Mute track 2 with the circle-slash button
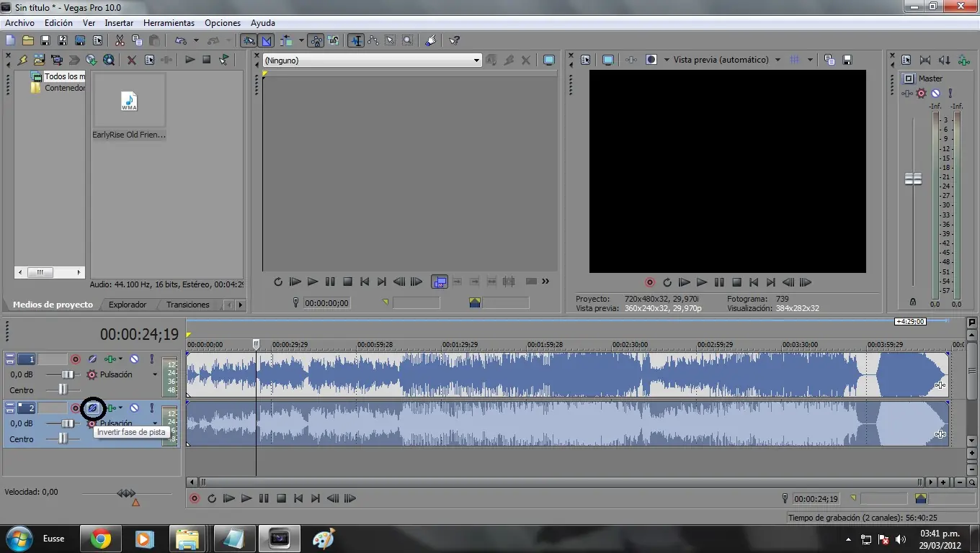This screenshot has width=980, height=553. 134,408
